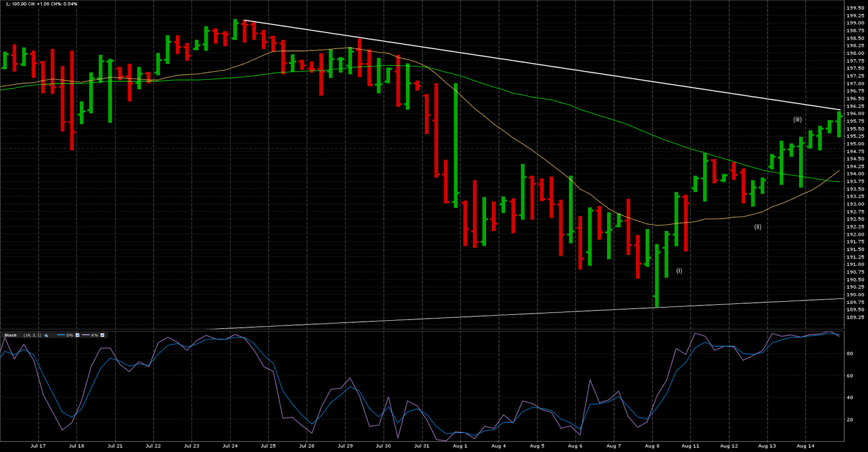Click the Aug 4 date label
Viewport: 868px width, 452px height.
coord(499,446)
